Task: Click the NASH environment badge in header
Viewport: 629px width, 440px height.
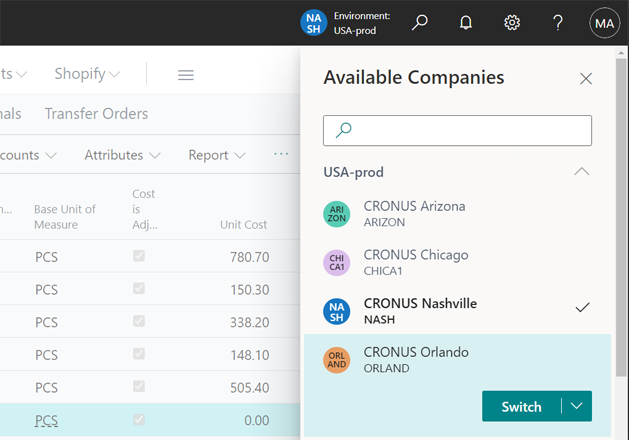Action: click(314, 22)
